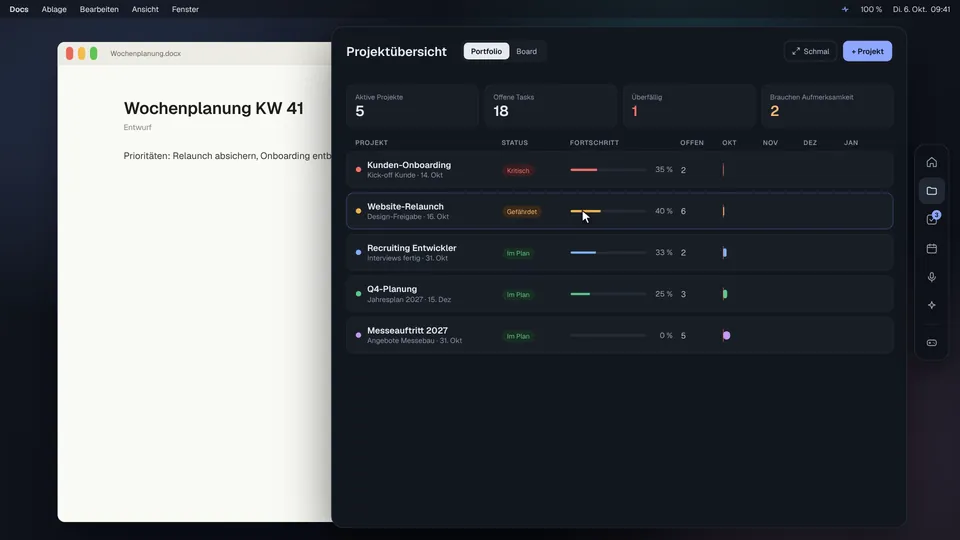Click the NOV month header
This screenshot has height=540, width=960.
pyautogui.click(x=770, y=143)
